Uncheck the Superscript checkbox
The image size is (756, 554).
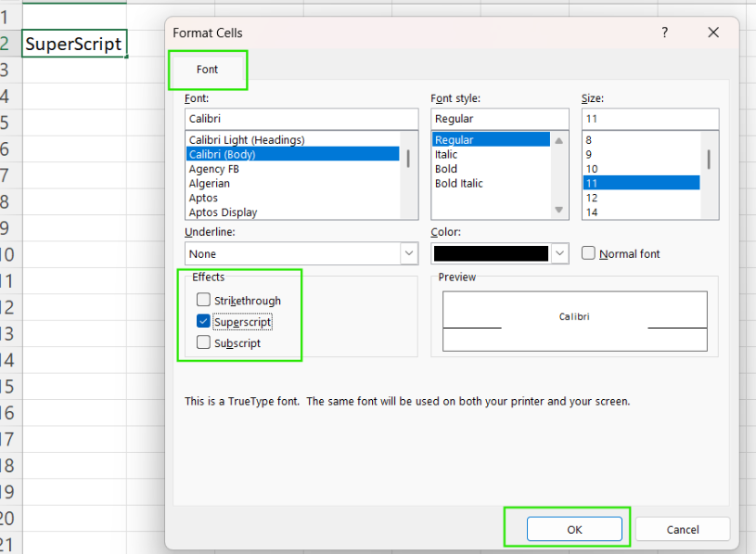pos(203,322)
